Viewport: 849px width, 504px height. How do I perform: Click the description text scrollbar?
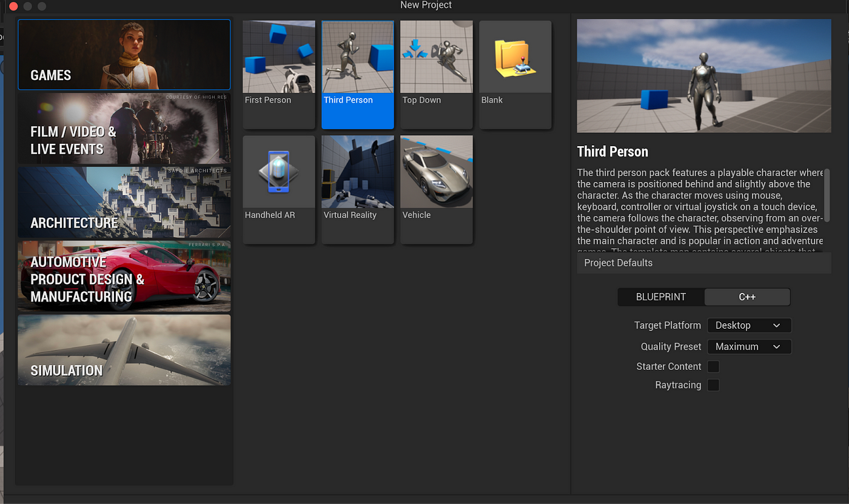(827, 195)
